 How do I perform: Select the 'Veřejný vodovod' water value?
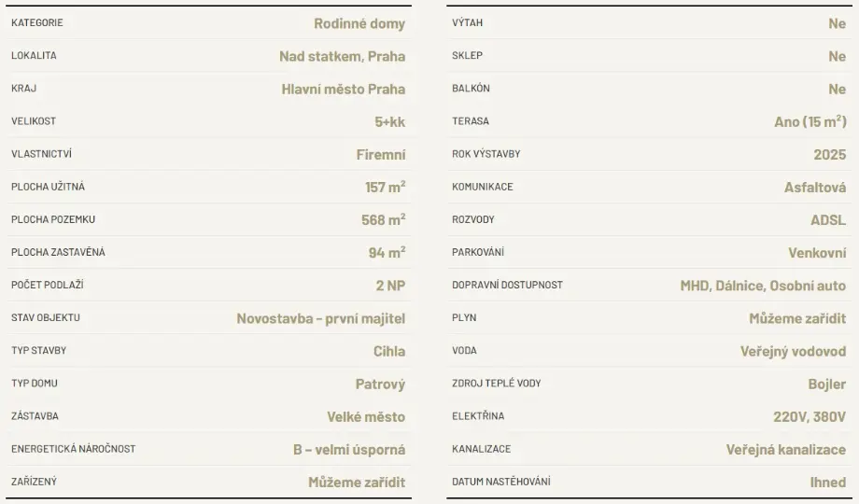coord(793,351)
